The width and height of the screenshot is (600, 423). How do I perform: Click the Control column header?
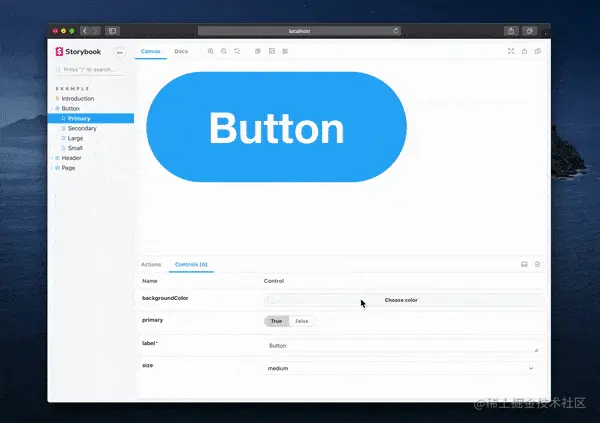[x=274, y=281]
